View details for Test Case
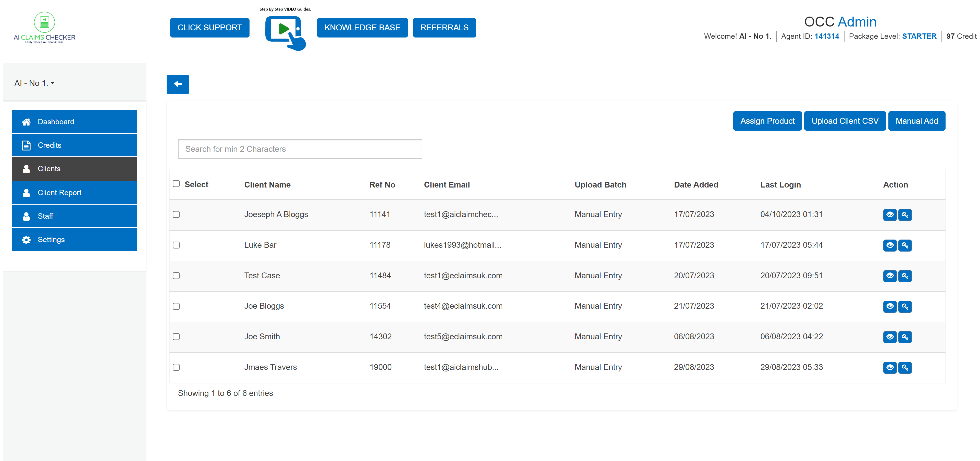Image resolution: width=980 pixels, height=461 pixels. coord(889,276)
